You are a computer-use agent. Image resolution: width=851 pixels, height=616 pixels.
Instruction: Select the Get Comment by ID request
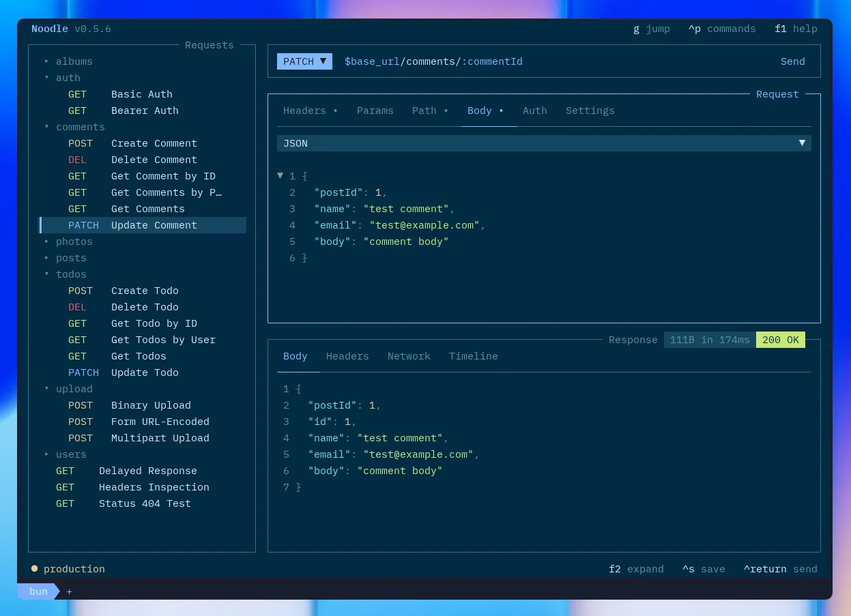(142, 176)
